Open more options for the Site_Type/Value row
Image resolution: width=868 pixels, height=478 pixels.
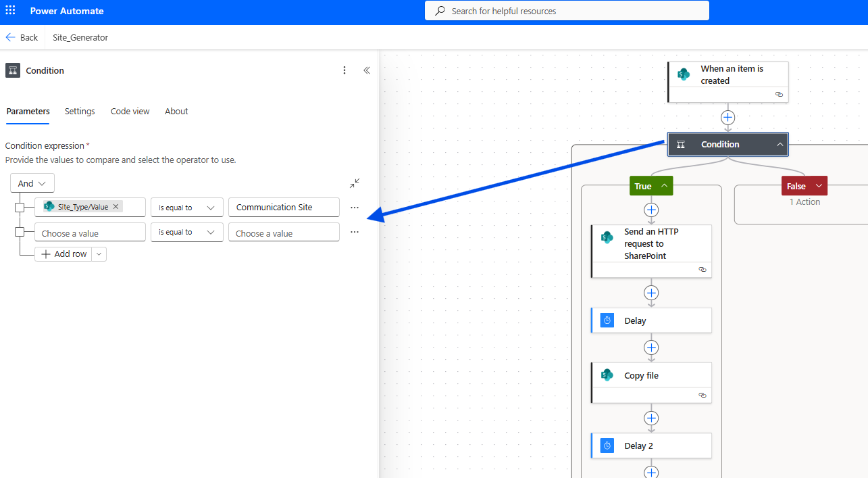(x=355, y=208)
